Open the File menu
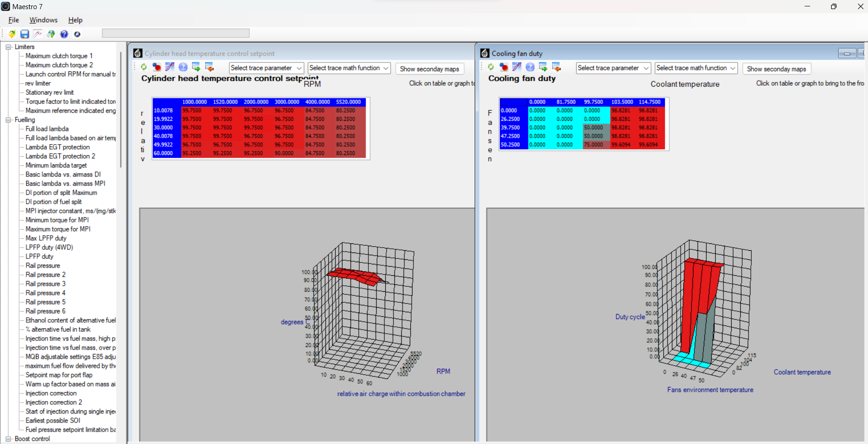 coord(14,20)
